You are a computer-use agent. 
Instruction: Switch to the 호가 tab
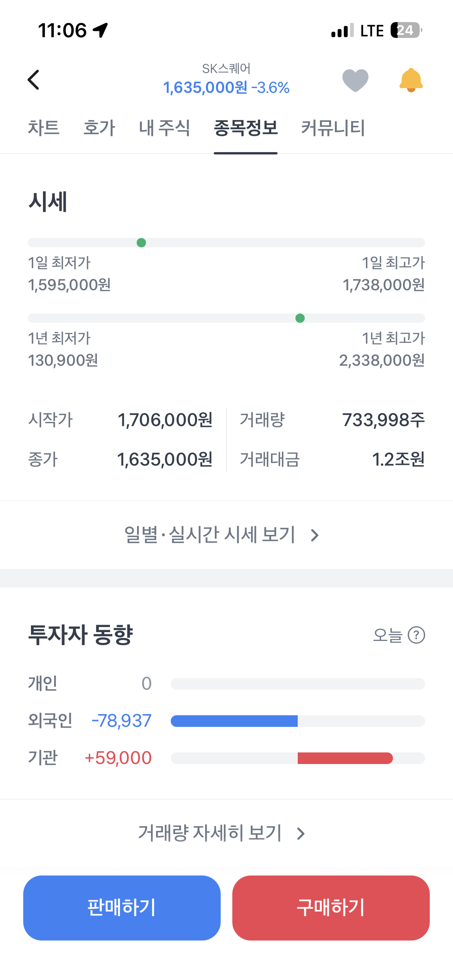pyautogui.click(x=99, y=128)
